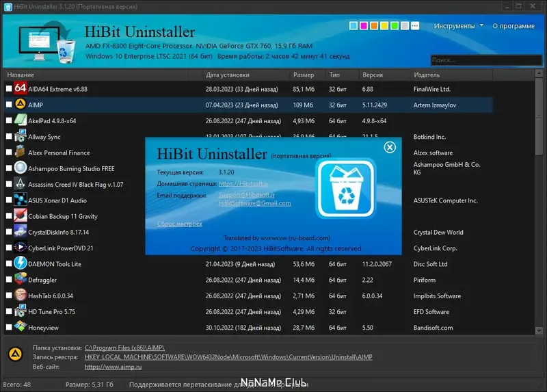The width and height of the screenshot is (547, 392).
Task: Click the recycle bin logo in About dialog
Action: 345,189
